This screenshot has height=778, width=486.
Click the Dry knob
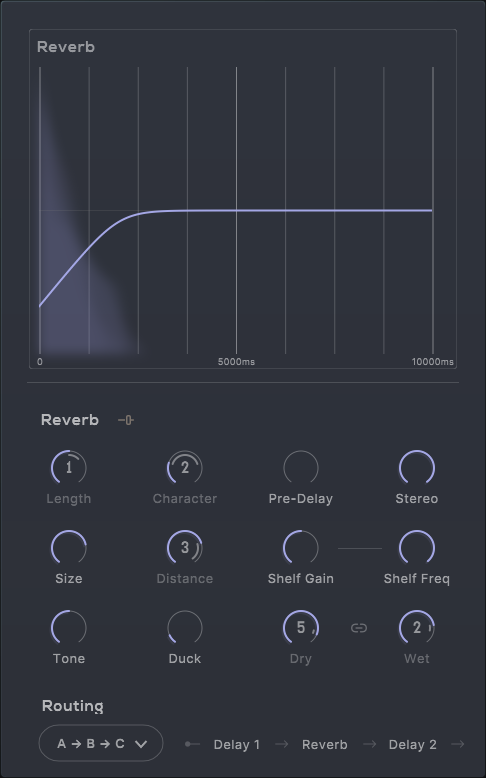[x=301, y=628]
